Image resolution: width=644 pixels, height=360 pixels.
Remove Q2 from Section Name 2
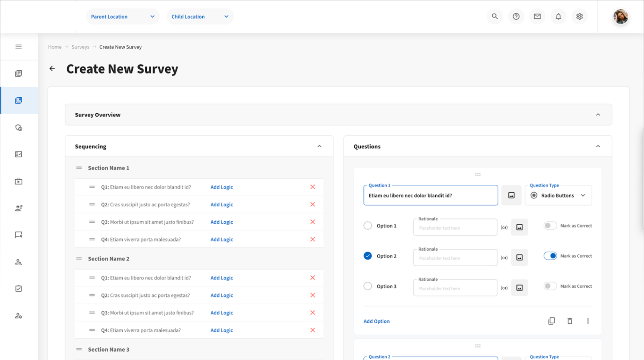click(x=313, y=295)
